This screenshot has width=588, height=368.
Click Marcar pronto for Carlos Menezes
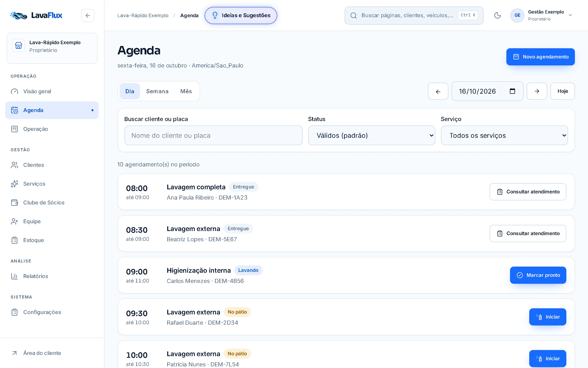coord(538,275)
